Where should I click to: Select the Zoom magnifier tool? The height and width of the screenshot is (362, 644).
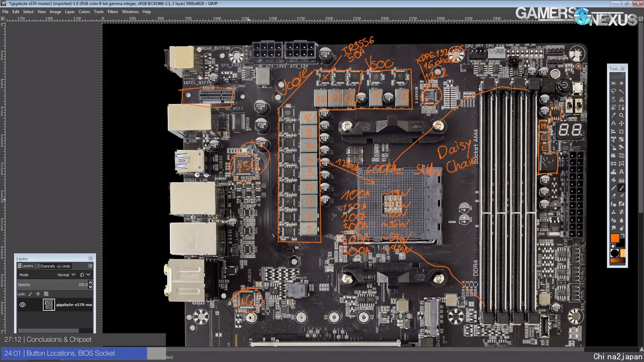(622, 115)
